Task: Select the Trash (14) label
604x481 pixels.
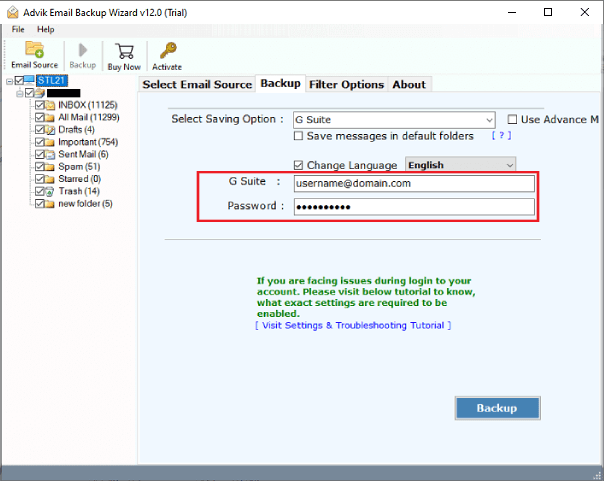Action: [79, 191]
